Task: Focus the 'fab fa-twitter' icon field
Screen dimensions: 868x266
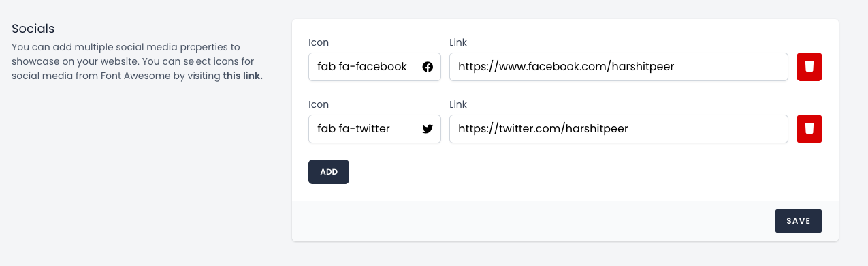Action: (374, 129)
